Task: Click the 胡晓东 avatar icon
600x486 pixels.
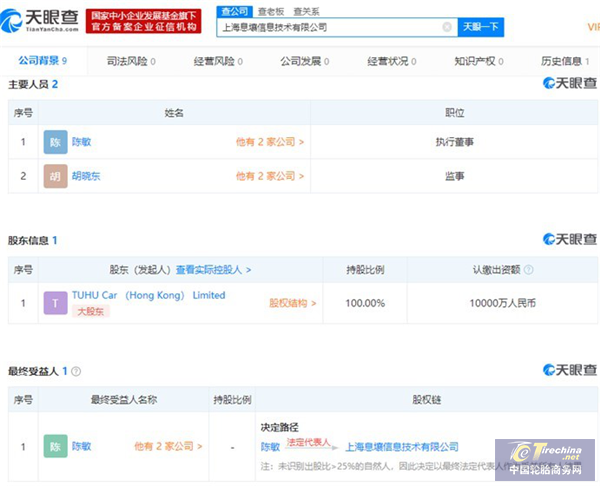Action: [55, 176]
